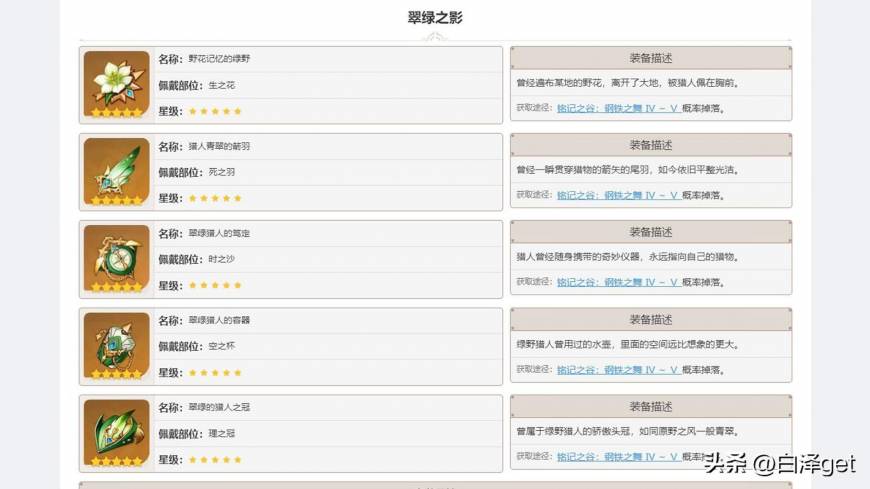Open the 铭记之谷 link for 翠绿猎人的容器

(x=618, y=370)
